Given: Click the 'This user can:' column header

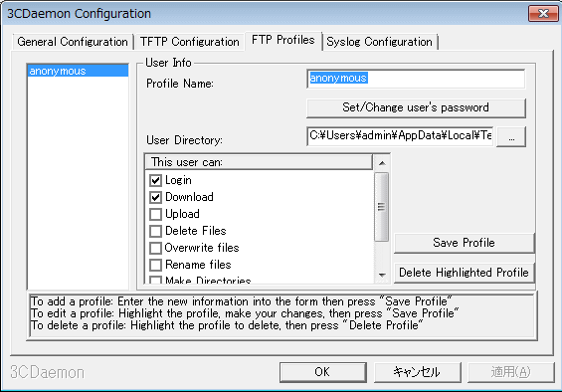Looking at the screenshot, I should click(259, 162).
